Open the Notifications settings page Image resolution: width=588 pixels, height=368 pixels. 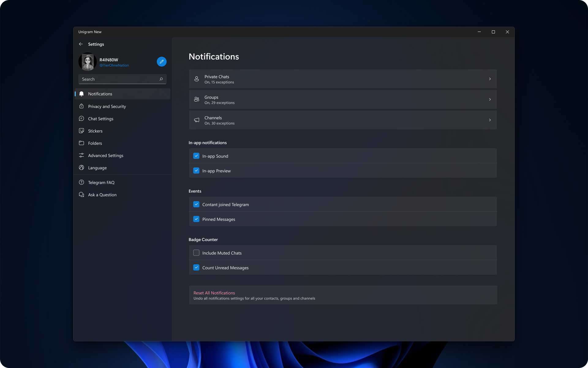[123, 94]
